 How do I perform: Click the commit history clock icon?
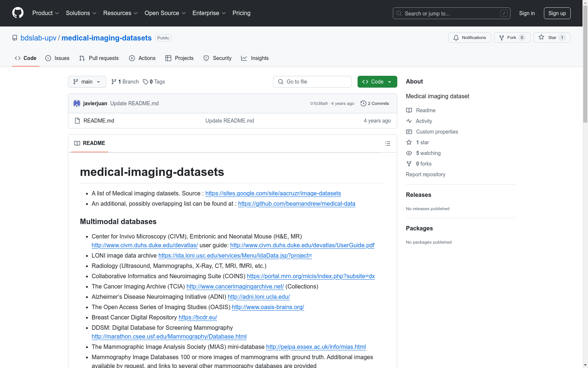coord(363,103)
